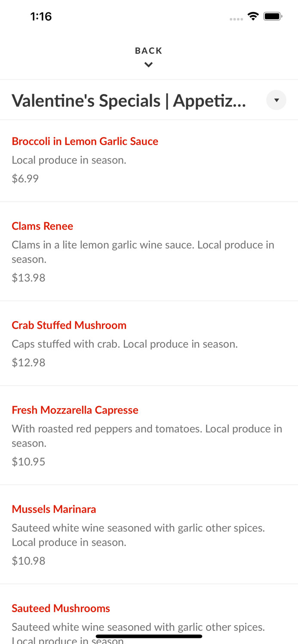Open the menu category dropdown arrow
Screen dimensions: 298x644
[x=276, y=100]
